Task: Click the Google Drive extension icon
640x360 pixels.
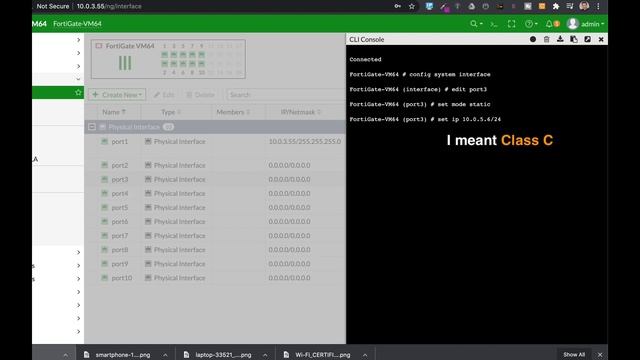Action: tap(471, 6)
